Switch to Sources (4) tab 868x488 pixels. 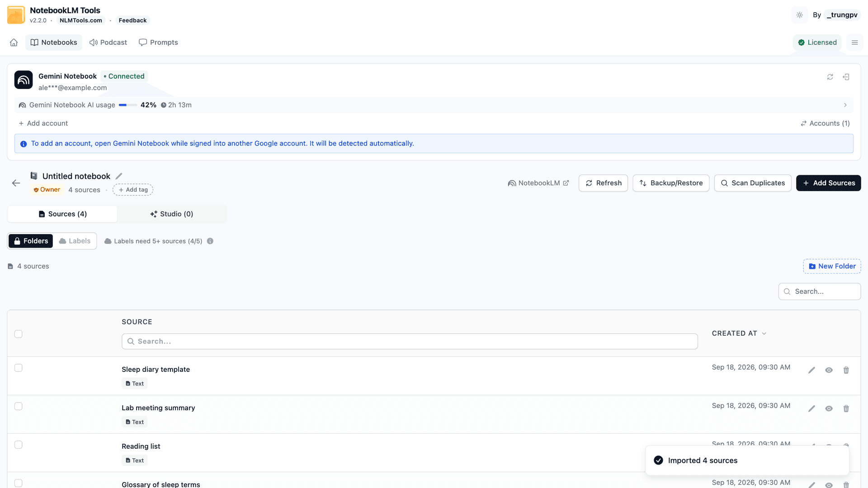point(62,214)
